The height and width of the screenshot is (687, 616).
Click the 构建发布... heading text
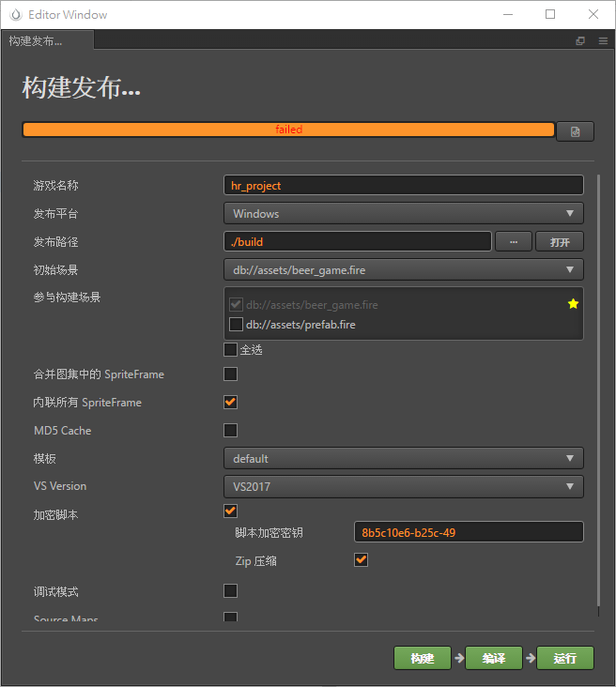82,87
